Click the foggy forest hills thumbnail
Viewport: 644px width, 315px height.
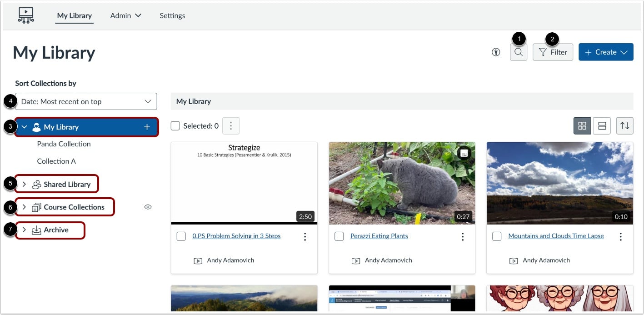(244, 299)
